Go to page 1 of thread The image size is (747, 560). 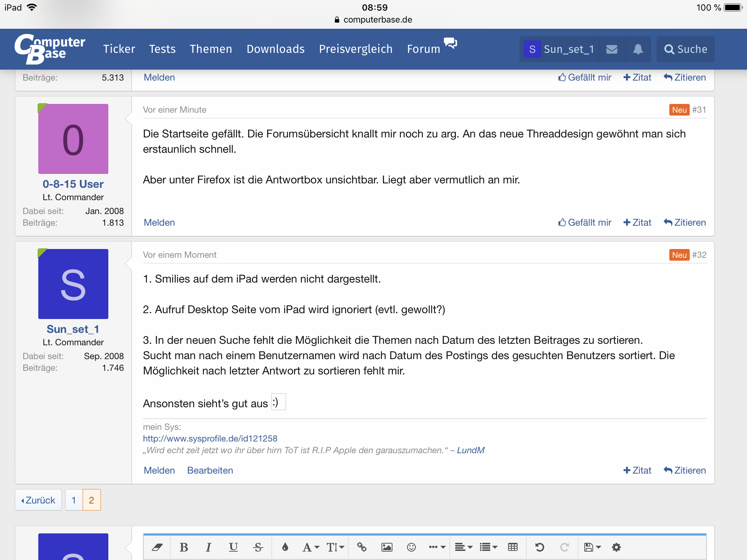click(74, 500)
